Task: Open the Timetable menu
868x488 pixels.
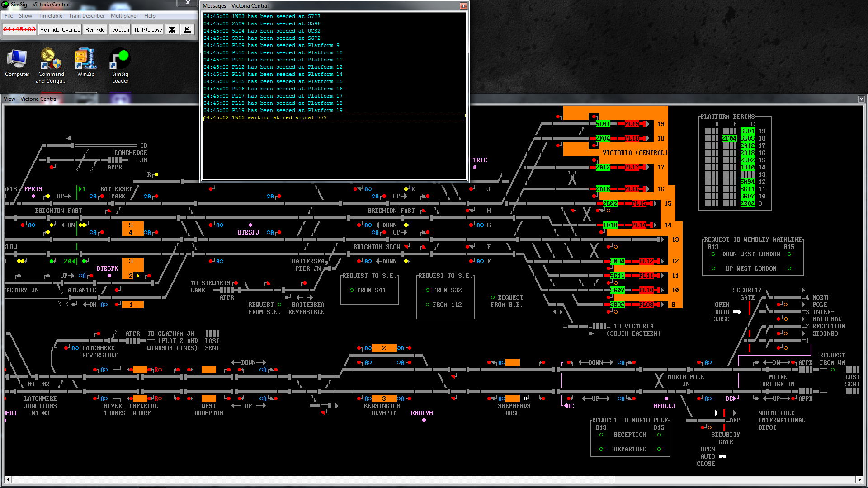Action: point(51,16)
